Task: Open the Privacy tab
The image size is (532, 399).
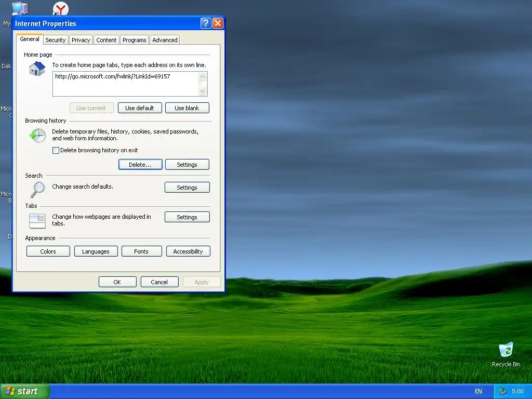Action: (81, 40)
